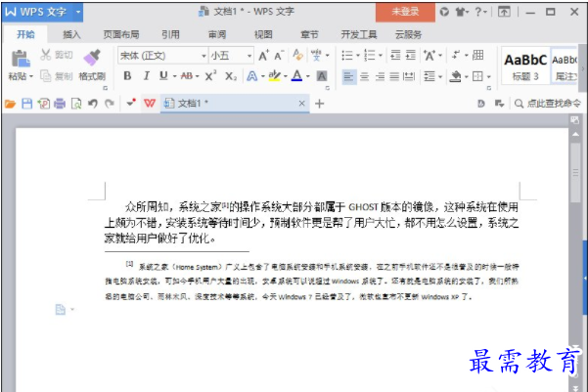Switch to the 视图 tab
Image resolution: width=588 pixels, height=392 pixels.
(x=263, y=35)
